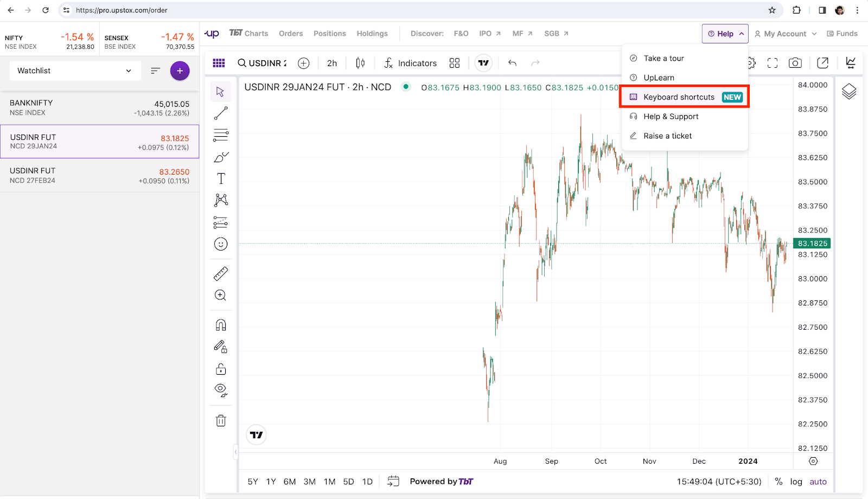868x499 pixels.
Task: Take a chart snapshot with camera icon
Action: tap(795, 63)
